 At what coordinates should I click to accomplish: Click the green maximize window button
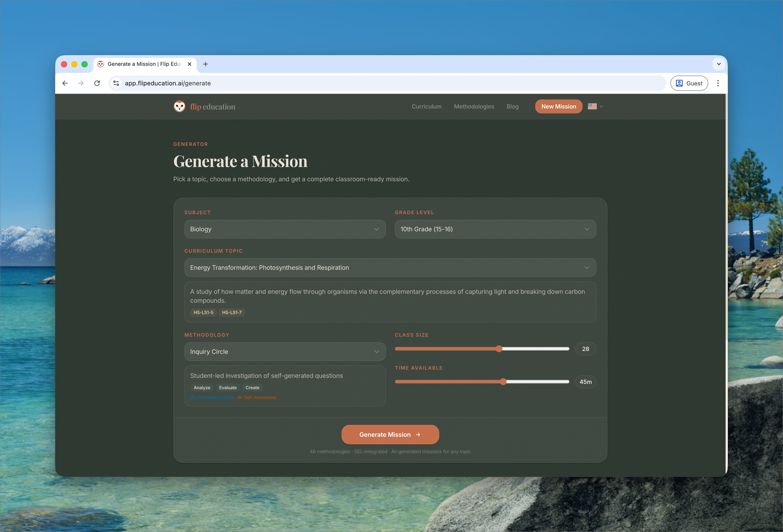(x=85, y=64)
